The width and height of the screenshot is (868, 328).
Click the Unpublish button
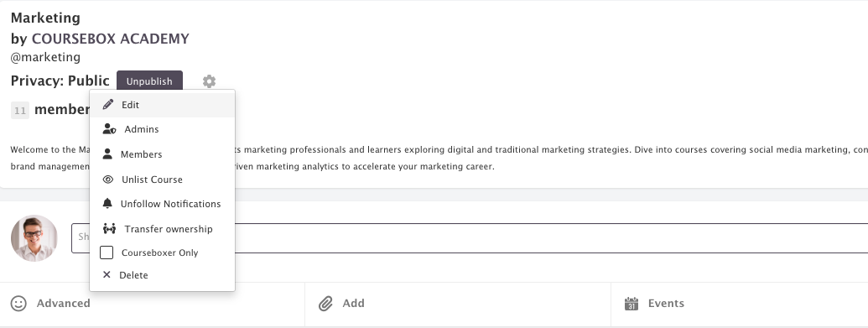click(x=149, y=81)
